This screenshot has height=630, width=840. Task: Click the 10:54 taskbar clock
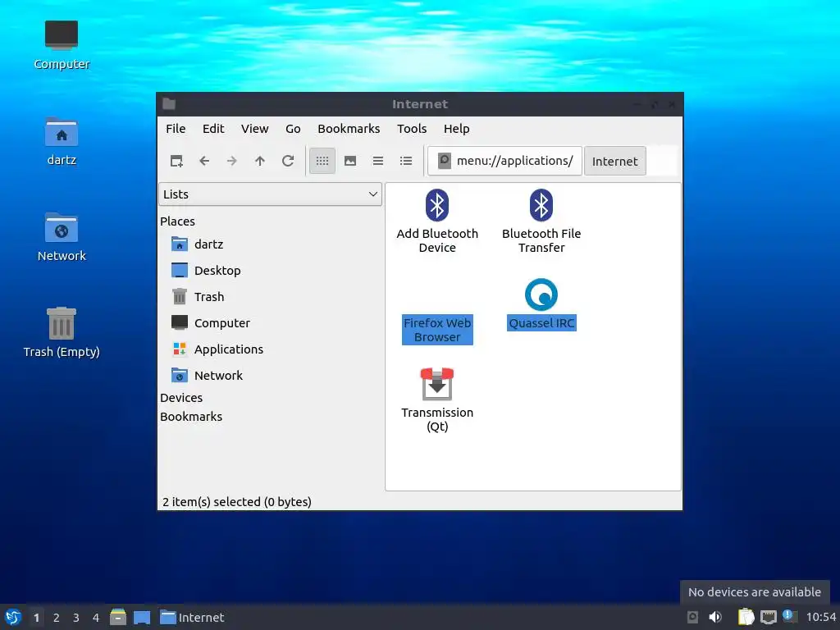820,617
